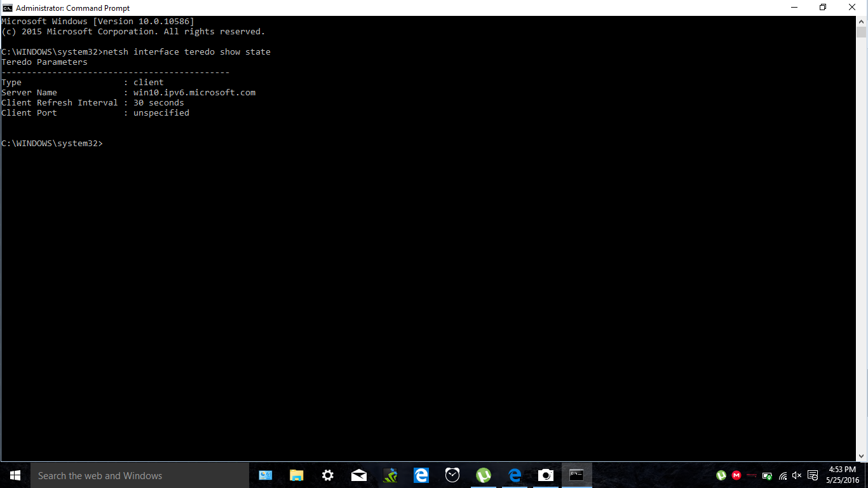Viewport: 868px width, 488px height.
Task: Open the battery power status icon
Action: tap(768, 475)
